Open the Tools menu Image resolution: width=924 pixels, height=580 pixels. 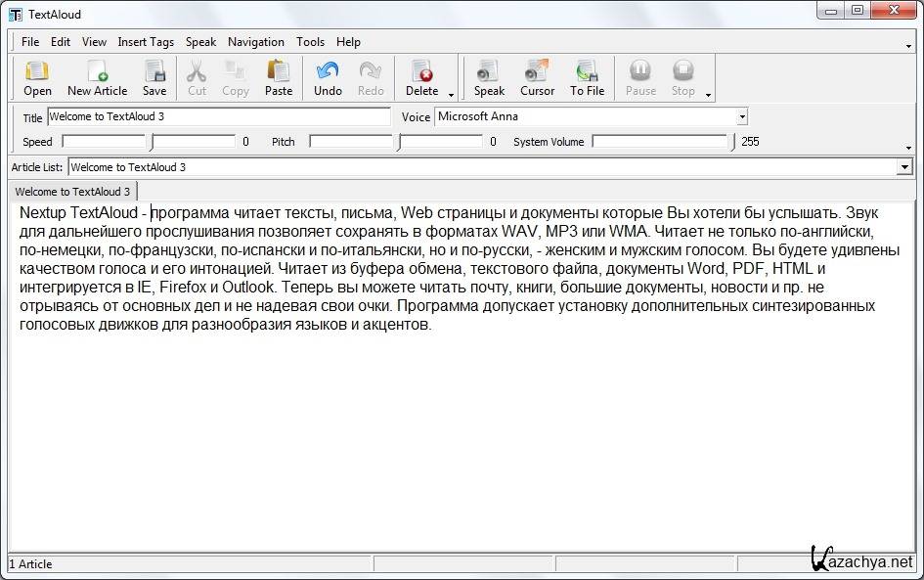coord(310,42)
